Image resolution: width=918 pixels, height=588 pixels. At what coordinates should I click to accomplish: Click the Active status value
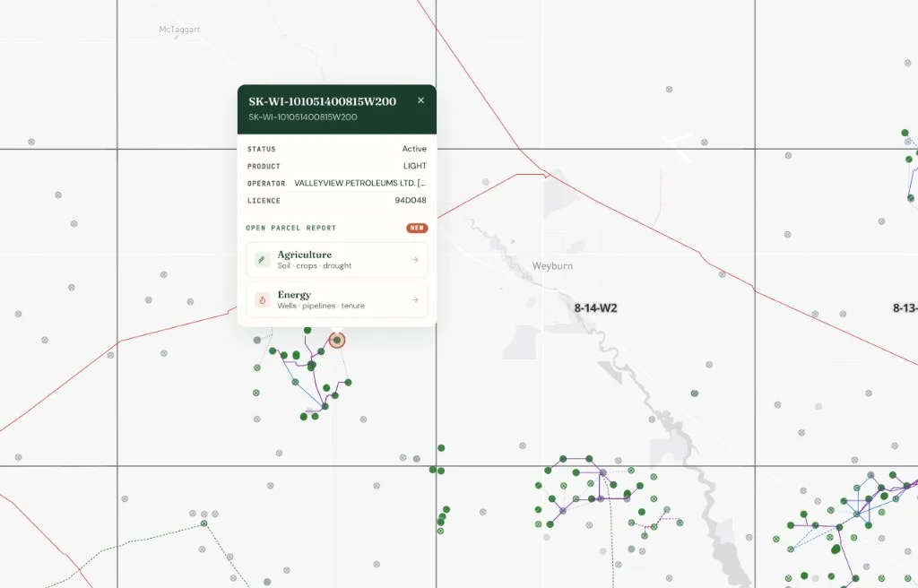414,149
